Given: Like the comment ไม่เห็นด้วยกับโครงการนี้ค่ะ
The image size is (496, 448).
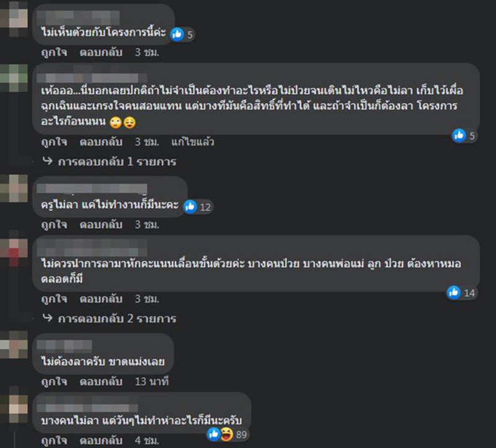Looking at the screenshot, I should pos(53,53).
